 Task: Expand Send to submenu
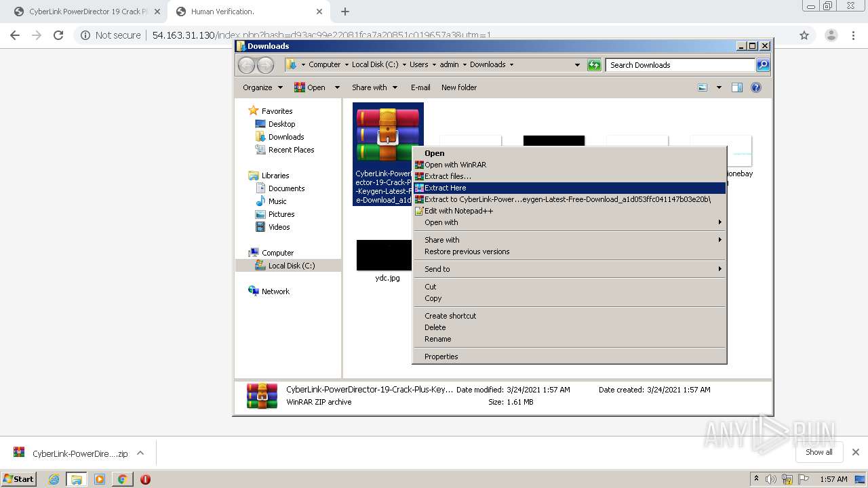pos(570,269)
